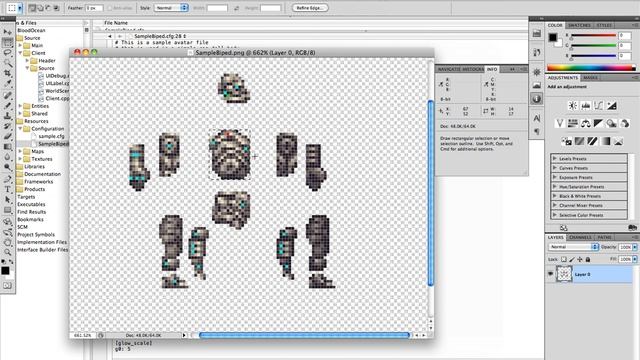Image resolution: width=640 pixels, height=360 pixels.
Task: Toggle visibility of Layer 0
Action: point(550,274)
